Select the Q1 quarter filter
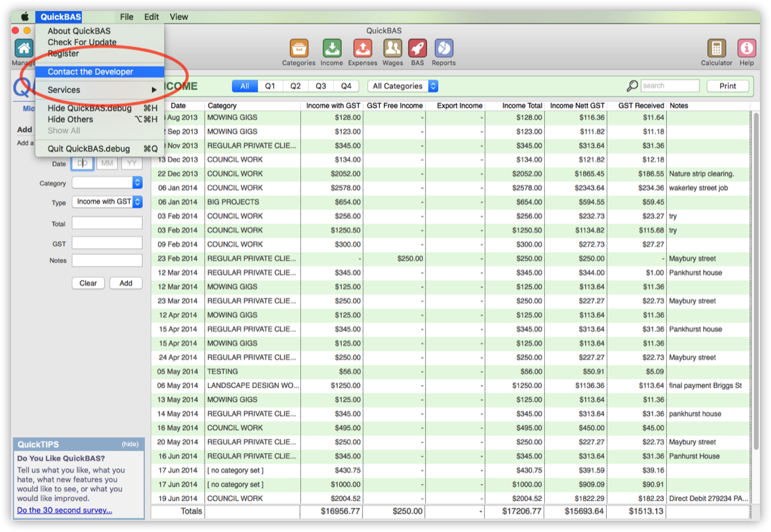Image resolution: width=771 pixels, height=532 pixels. 270,87
